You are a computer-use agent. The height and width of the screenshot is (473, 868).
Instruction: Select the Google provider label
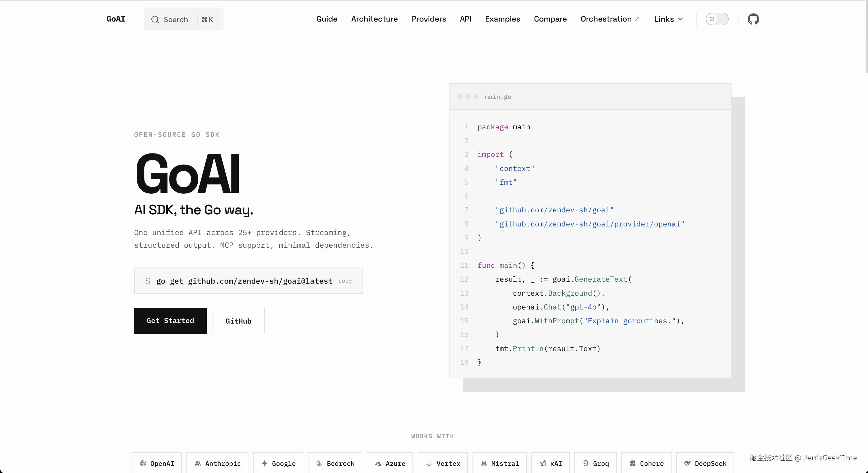pyautogui.click(x=284, y=464)
